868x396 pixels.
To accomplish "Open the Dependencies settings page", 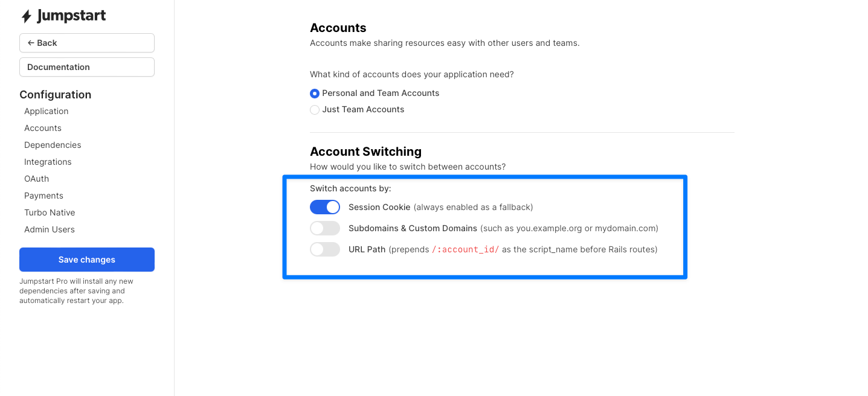I will coord(53,145).
